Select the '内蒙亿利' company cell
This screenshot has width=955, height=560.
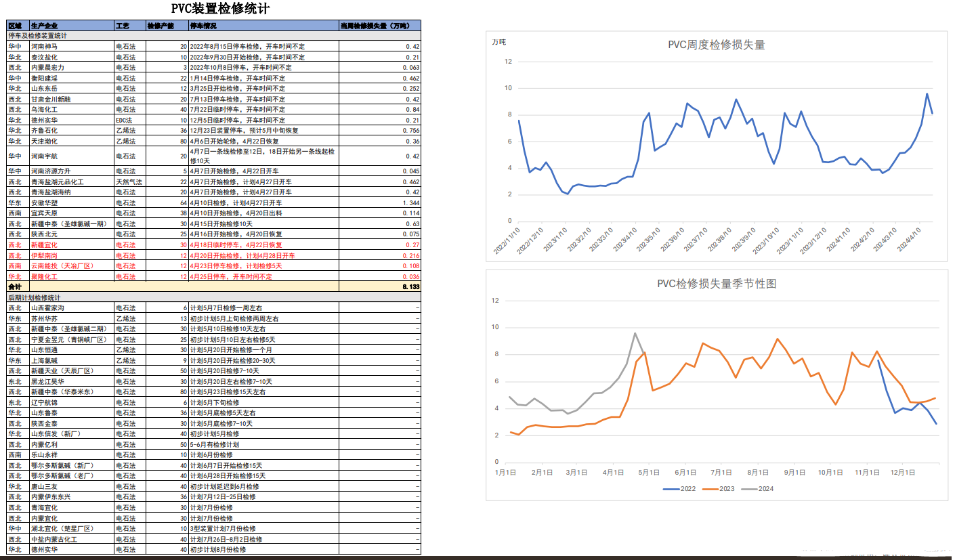pos(72,444)
